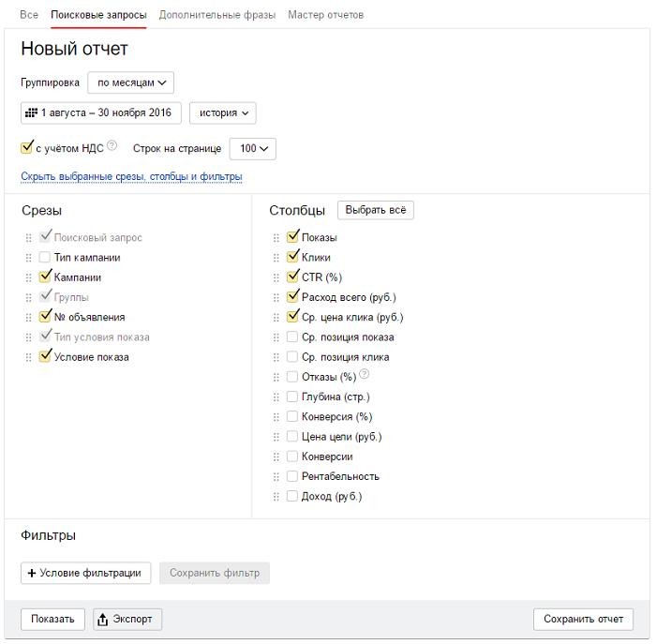The height and width of the screenshot is (644, 656).
Task: Click the Экспорт button
Action: pos(127,619)
